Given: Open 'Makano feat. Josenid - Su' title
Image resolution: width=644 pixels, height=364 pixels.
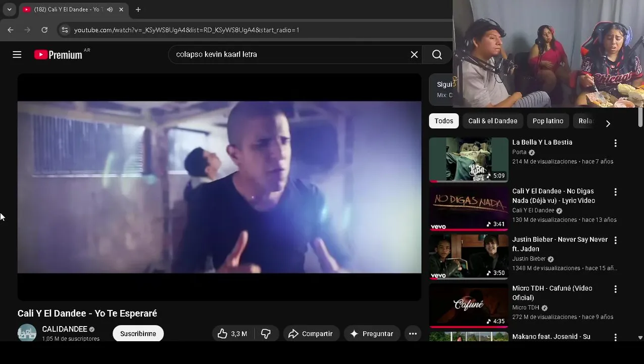Looking at the screenshot, I should pyautogui.click(x=551, y=337).
